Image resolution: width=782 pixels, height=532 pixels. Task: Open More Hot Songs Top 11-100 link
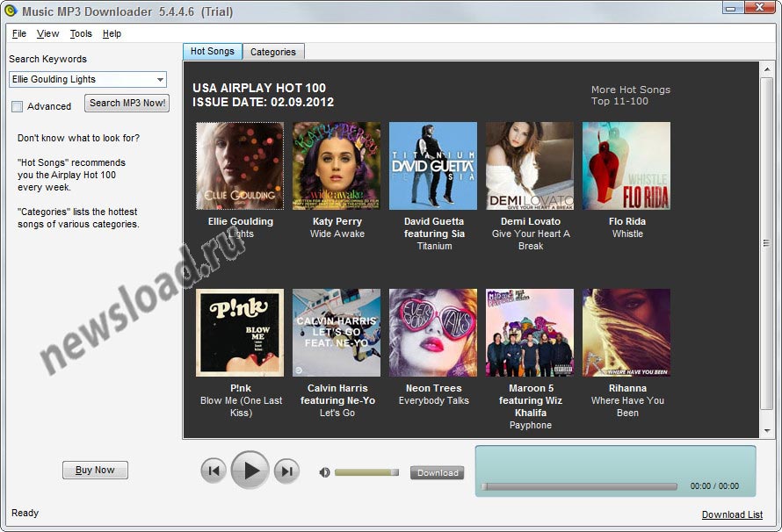pos(630,95)
